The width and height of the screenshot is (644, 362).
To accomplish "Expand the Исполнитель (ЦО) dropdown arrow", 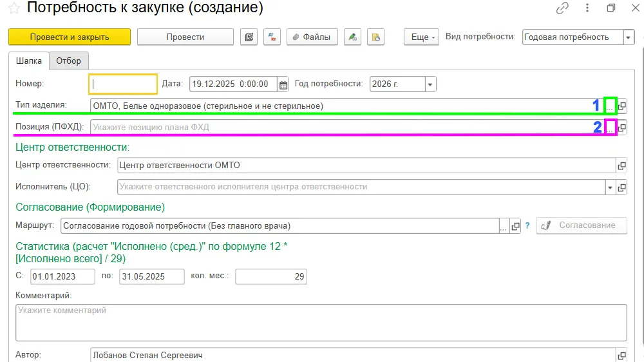I will (610, 187).
